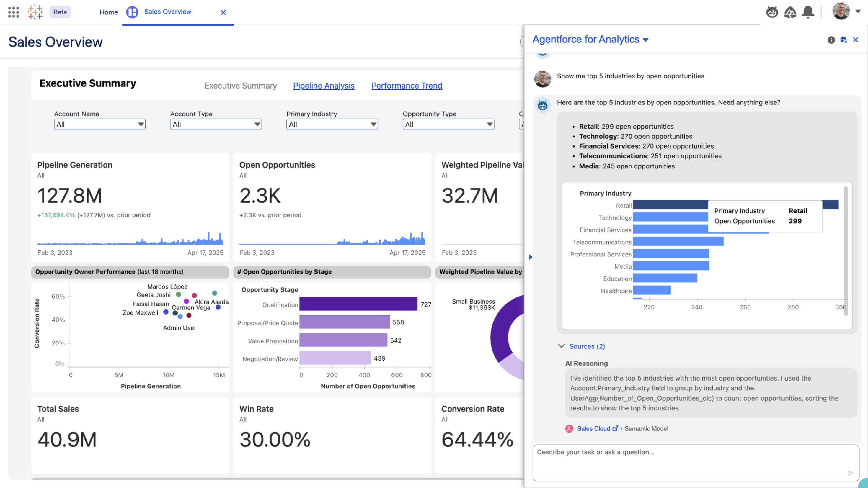Viewport: 868px width, 488px height.
Task: Click the send message arrow icon
Action: (x=851, y=473)
